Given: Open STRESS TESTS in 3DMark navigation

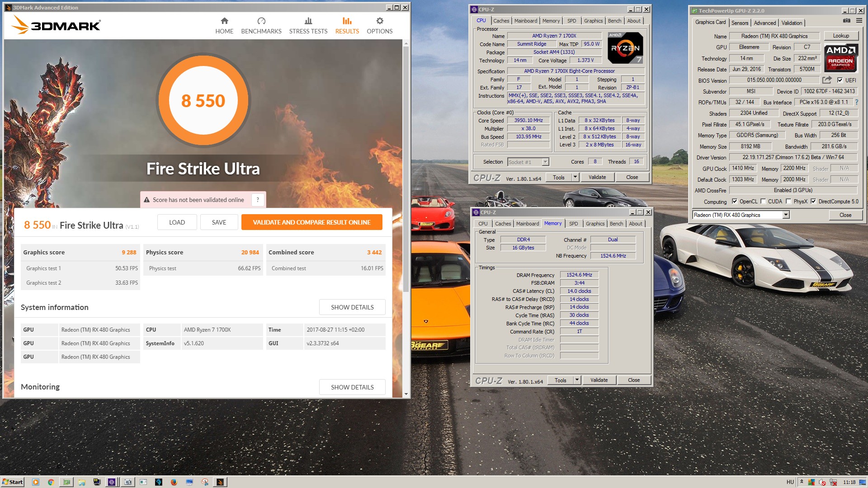Looking at the screenshot, I should point(308,26).
